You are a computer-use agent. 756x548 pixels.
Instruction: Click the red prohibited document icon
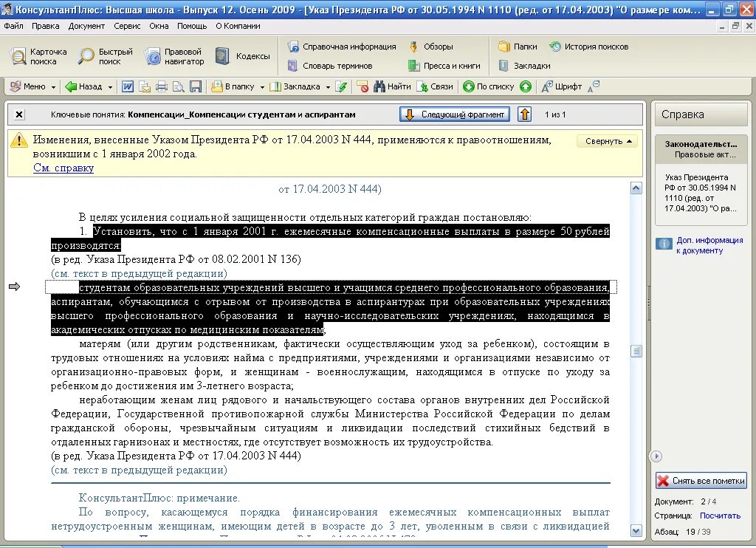click(363, 87)
